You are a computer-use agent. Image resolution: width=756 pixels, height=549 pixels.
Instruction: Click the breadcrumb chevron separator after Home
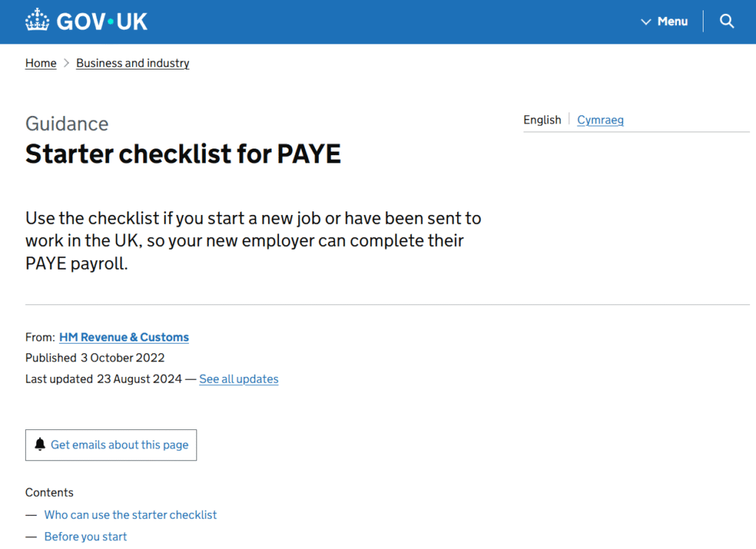(x=66, y=64)
